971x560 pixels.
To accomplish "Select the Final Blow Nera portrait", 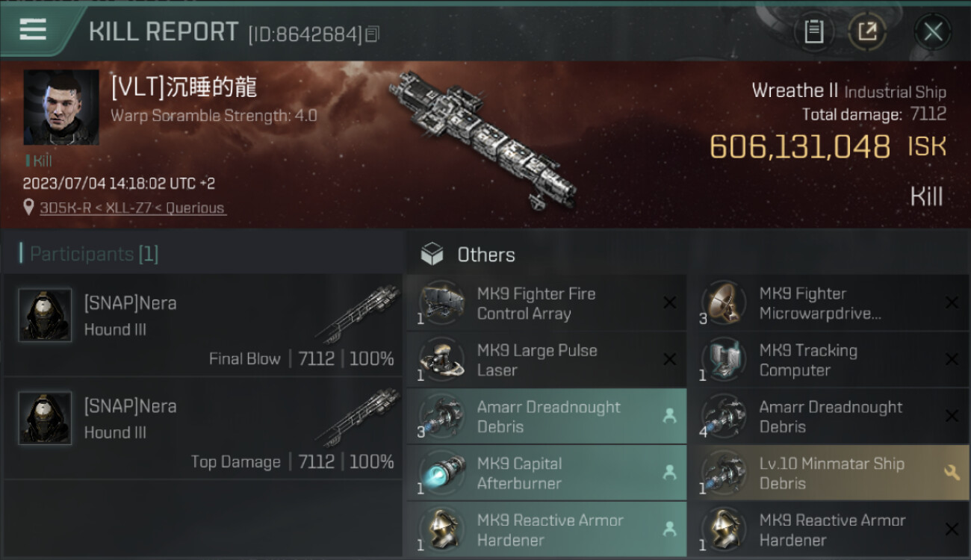I will pos(45,315).
